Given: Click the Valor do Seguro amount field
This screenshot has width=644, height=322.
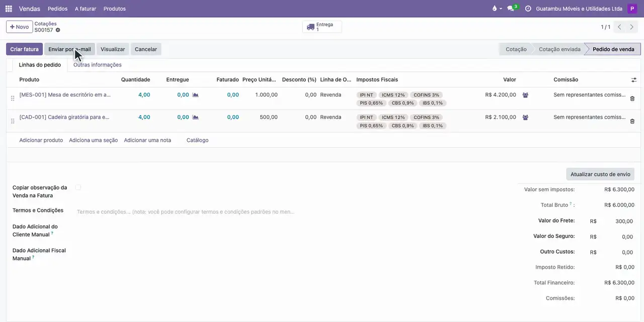Looking at the screenshot, I should [618, 237].
